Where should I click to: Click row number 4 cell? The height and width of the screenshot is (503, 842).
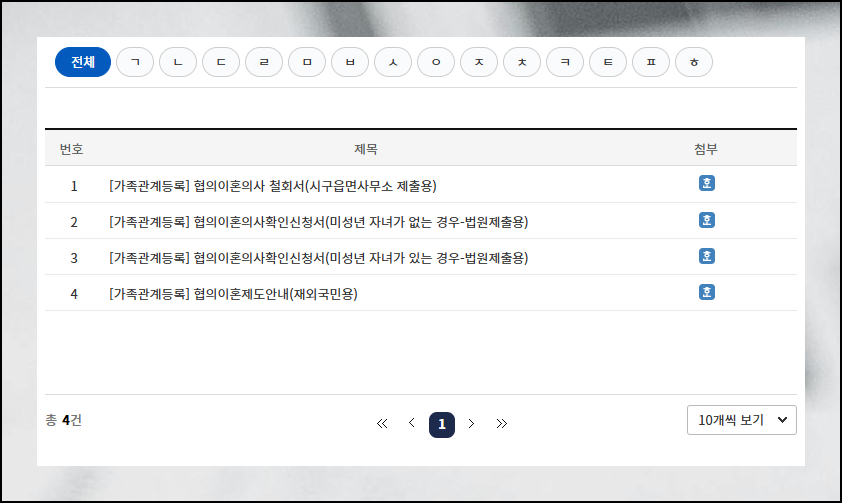click(74, 294)
